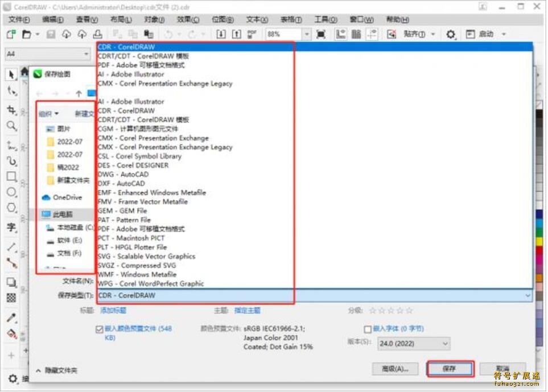548x392 pixels.
Task: Click the 取消 button
Action: tap(502, 369)
